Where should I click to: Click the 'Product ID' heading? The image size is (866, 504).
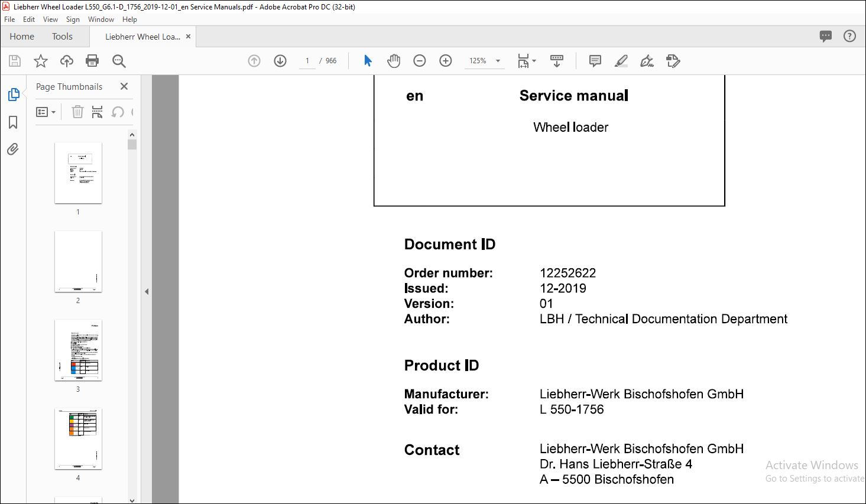pos(442,366)
